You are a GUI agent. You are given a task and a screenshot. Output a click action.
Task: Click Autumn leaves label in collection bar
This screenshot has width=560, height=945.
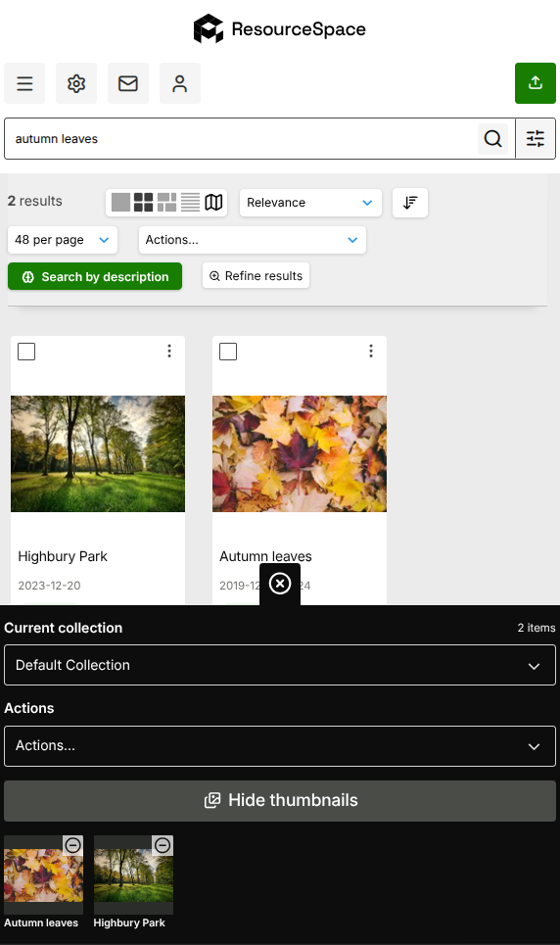[x=41, y=922]
